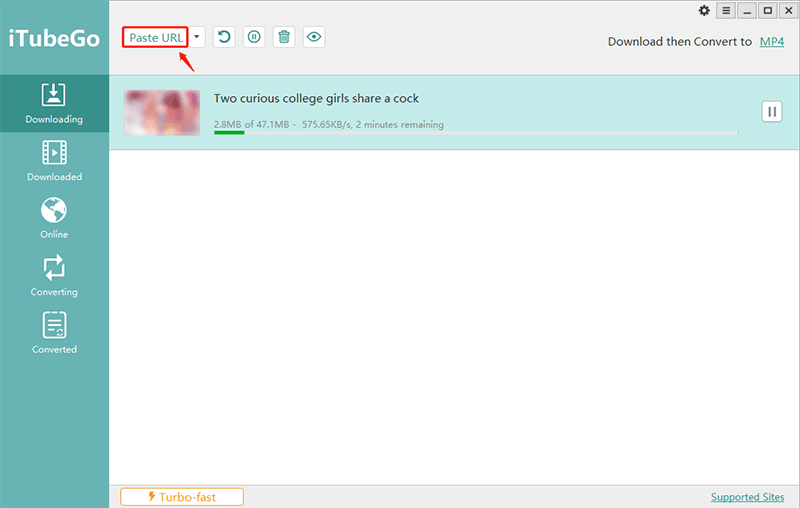Switch to the Online tab
Viewport: 800px width, 508px height.
54,219
